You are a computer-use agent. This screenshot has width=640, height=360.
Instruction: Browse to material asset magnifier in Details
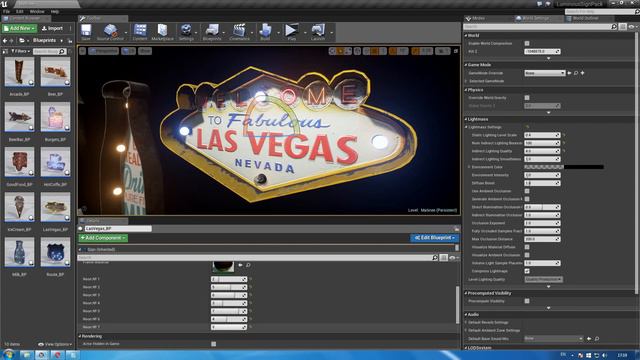248,265
